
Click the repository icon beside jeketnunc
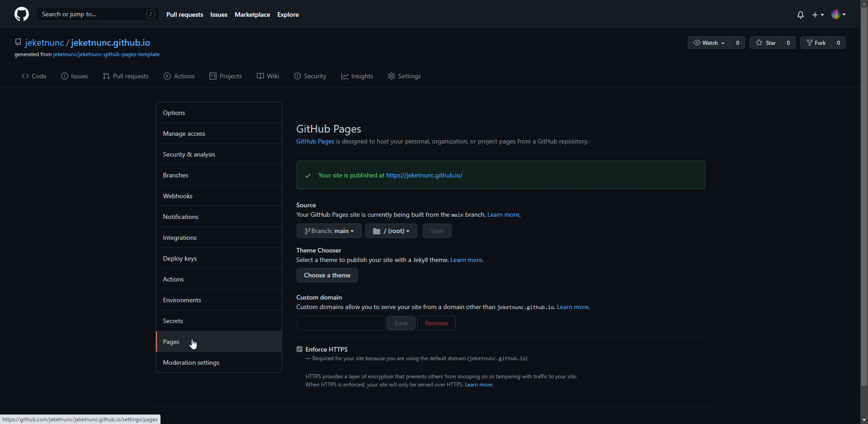tap(18, 42)
